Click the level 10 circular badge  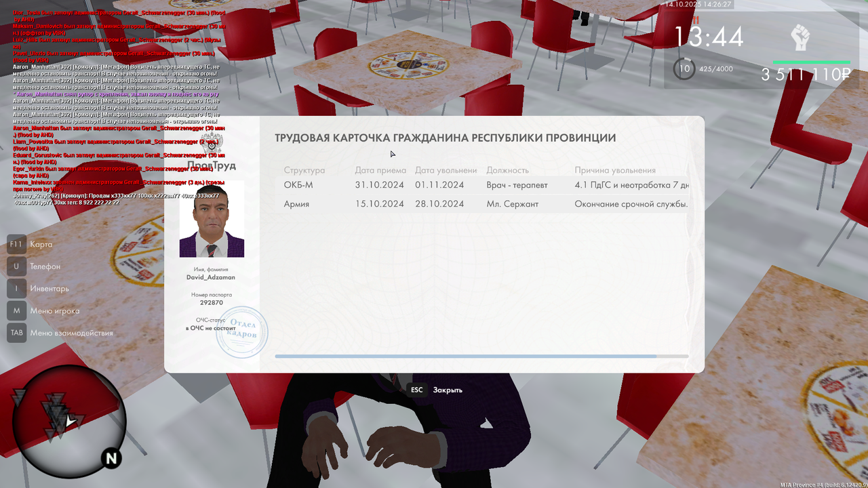click(685, 68)
